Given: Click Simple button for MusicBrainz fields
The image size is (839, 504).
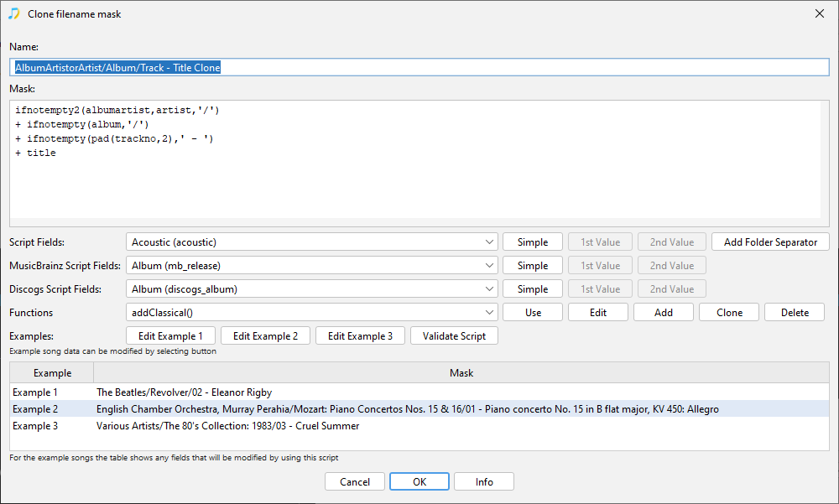Looking at the screenshot, I should click(x=533, y=266).
